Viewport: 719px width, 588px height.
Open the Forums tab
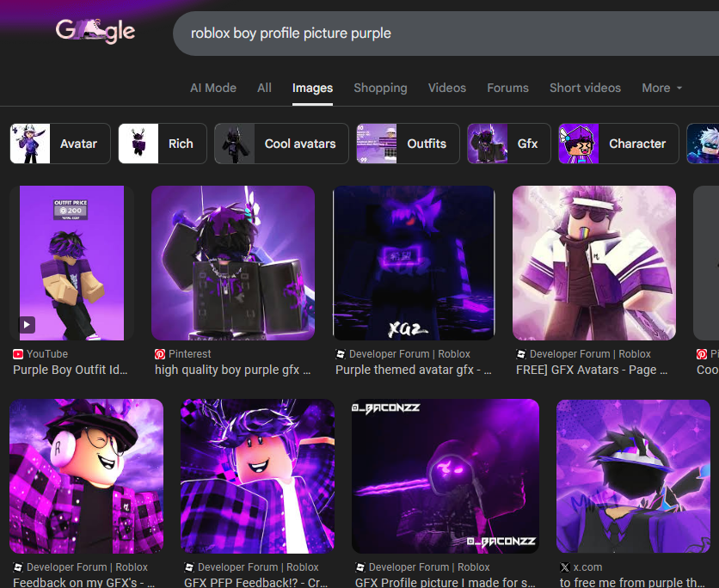coord(507,88)
